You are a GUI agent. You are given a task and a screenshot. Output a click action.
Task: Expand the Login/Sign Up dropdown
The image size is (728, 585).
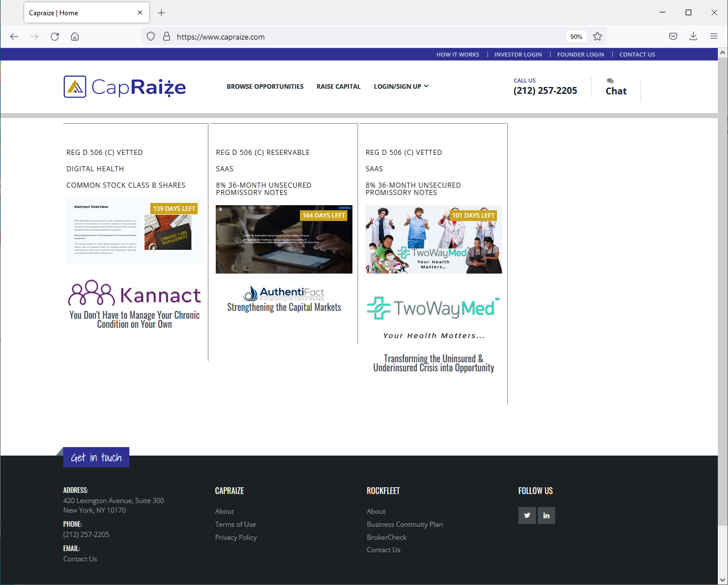[401, 86]
